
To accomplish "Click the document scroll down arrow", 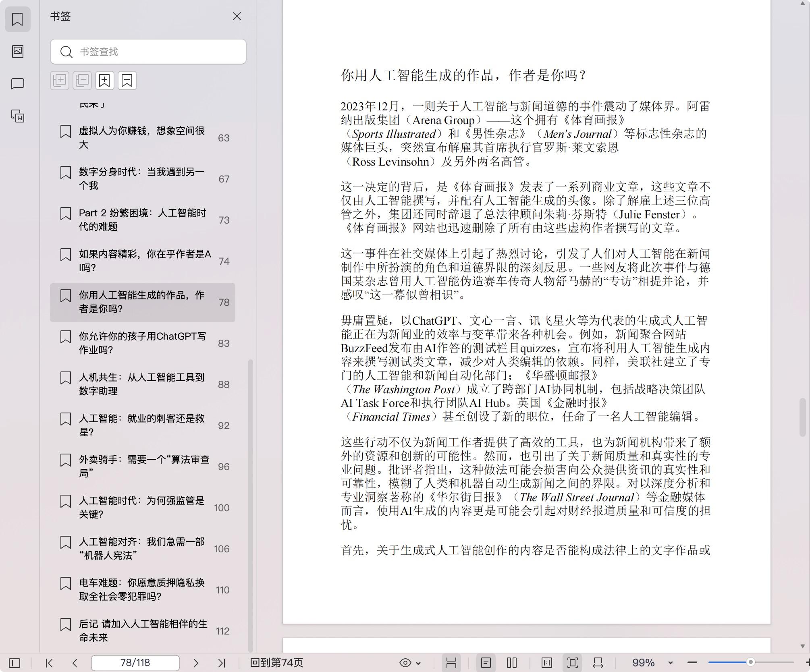I will tap(802, 646).
